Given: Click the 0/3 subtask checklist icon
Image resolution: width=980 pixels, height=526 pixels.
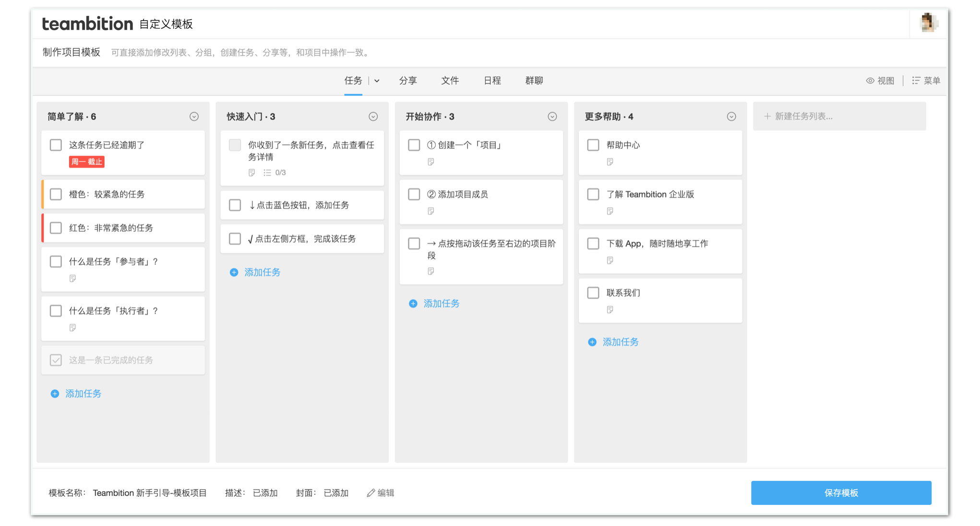Looking at the screenshot, I should 267,172.
